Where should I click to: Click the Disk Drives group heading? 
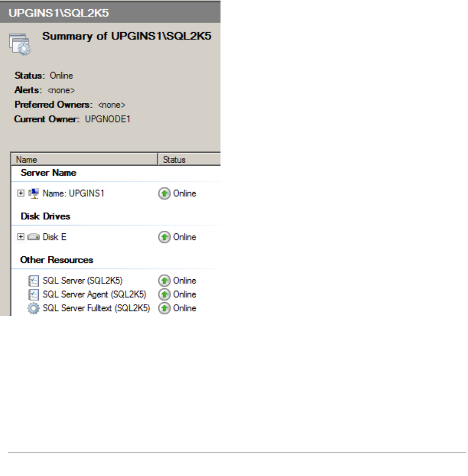(45, 217)
